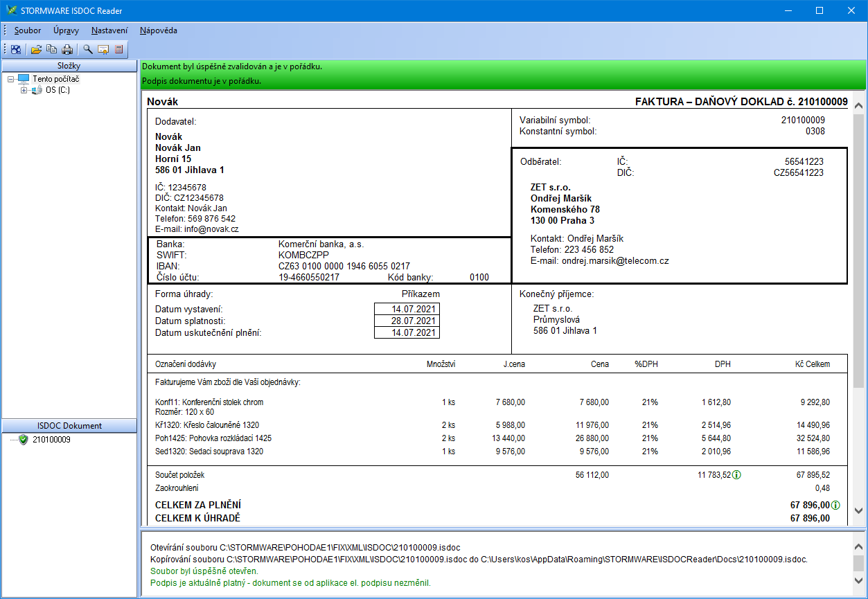Select the OS (C:) drive label
The width and height of the screenshot is (868, 599).
tap(57, 90)
